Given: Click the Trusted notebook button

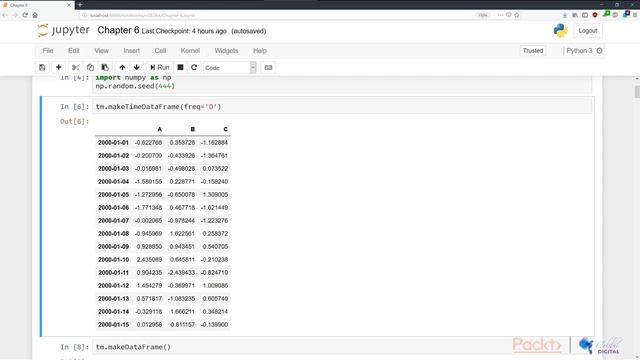Looking at the screenshot, I should [533, 51].
